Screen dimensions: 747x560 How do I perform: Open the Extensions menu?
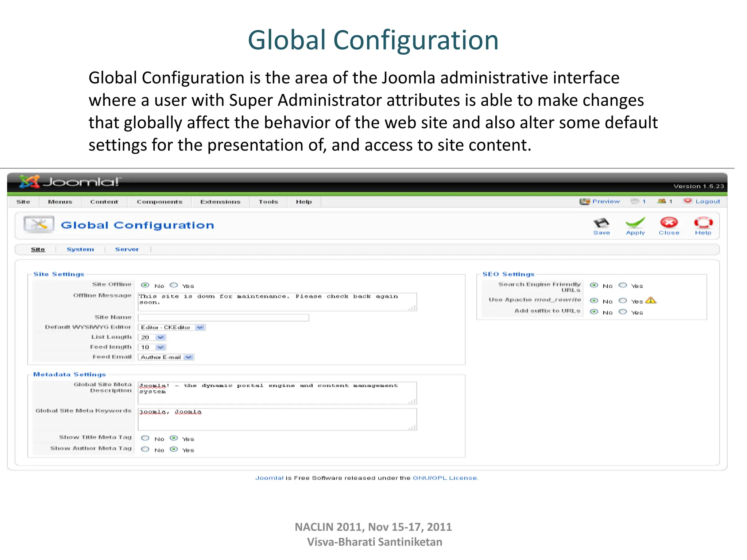[x=220, y=202]
